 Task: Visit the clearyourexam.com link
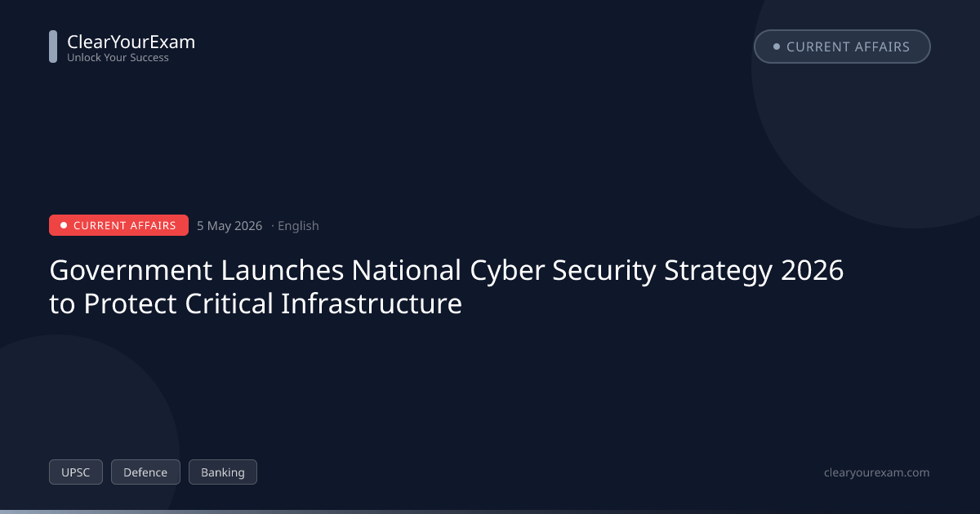click(877, 472)
